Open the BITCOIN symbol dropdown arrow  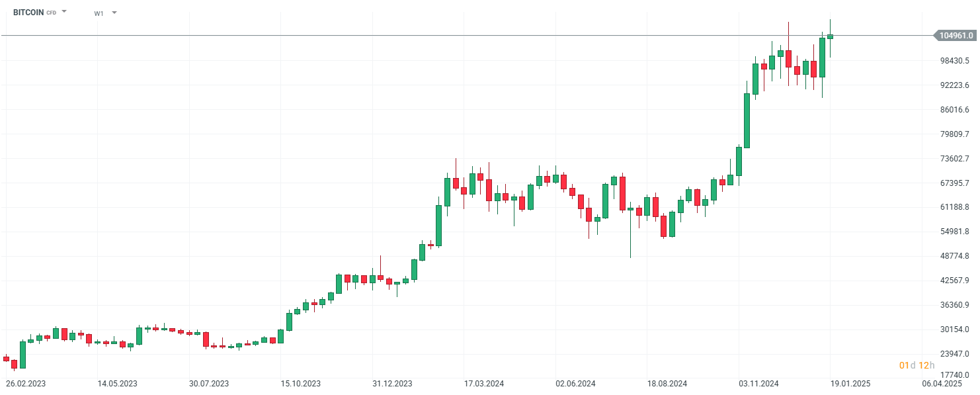[x=64, y=12]
